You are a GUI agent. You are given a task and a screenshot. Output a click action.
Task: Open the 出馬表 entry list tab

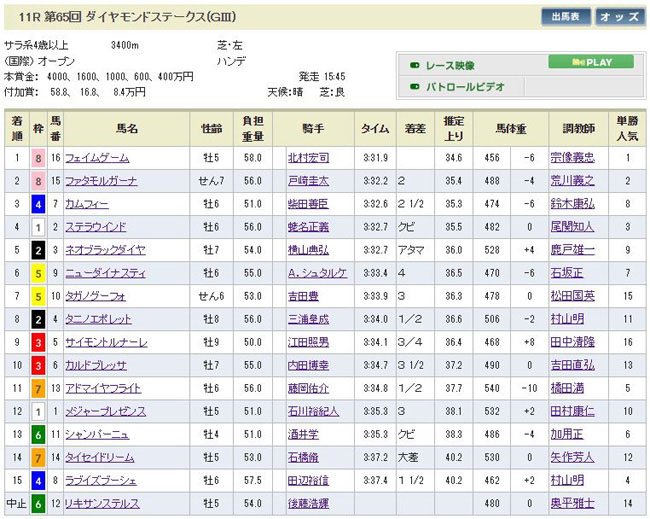point(565,17)
